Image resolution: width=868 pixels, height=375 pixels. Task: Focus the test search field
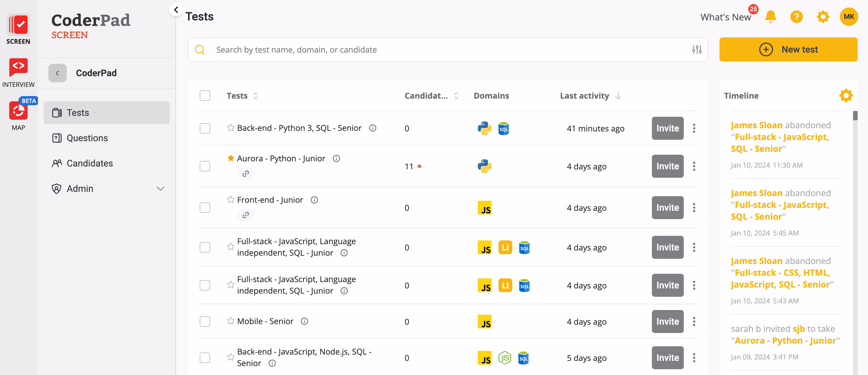pos(447,49)
